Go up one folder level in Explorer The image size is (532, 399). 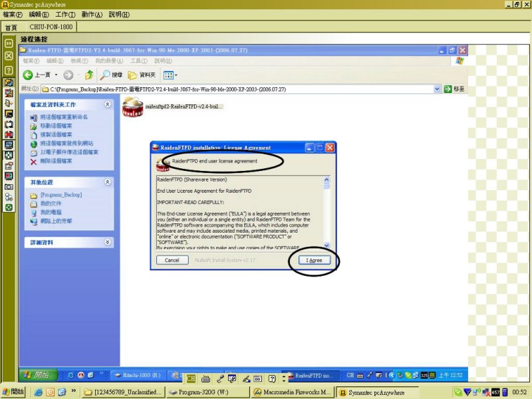click(89, 75)
